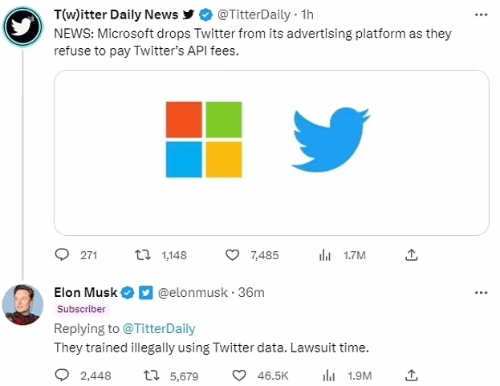This screenshot has width=500, height=386.
Task: Open T(w)itter Daily News avatar
Action: pos(23,26)
